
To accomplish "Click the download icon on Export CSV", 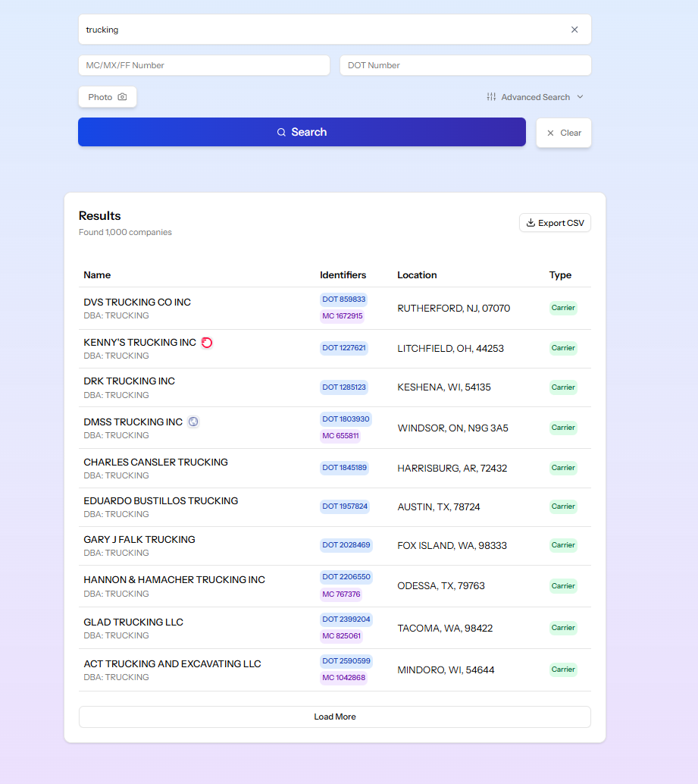I will (529, 222).
